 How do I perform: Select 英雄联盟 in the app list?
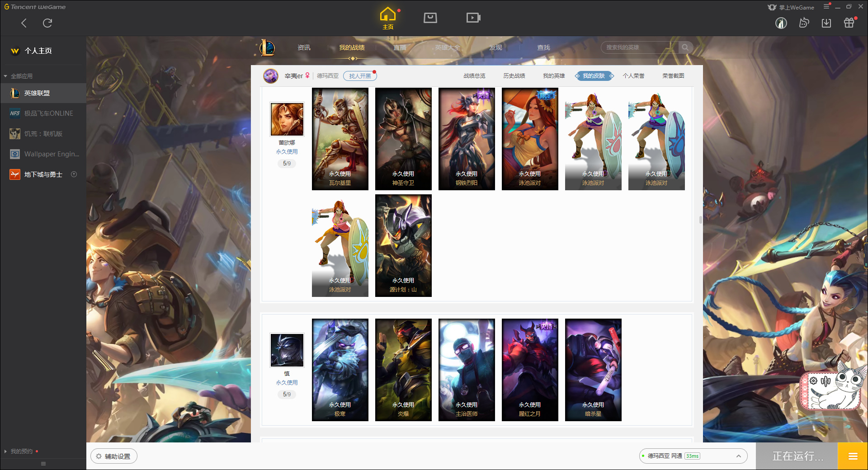tap(43, 93)
